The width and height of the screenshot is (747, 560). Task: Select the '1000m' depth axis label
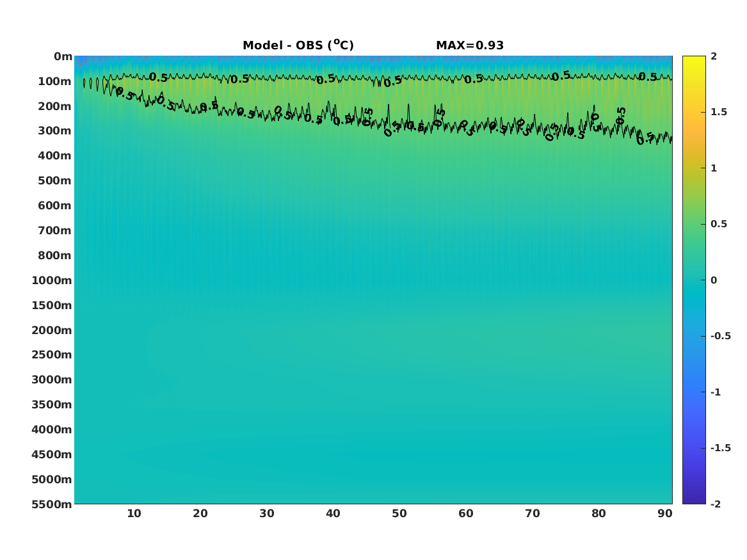52,280
